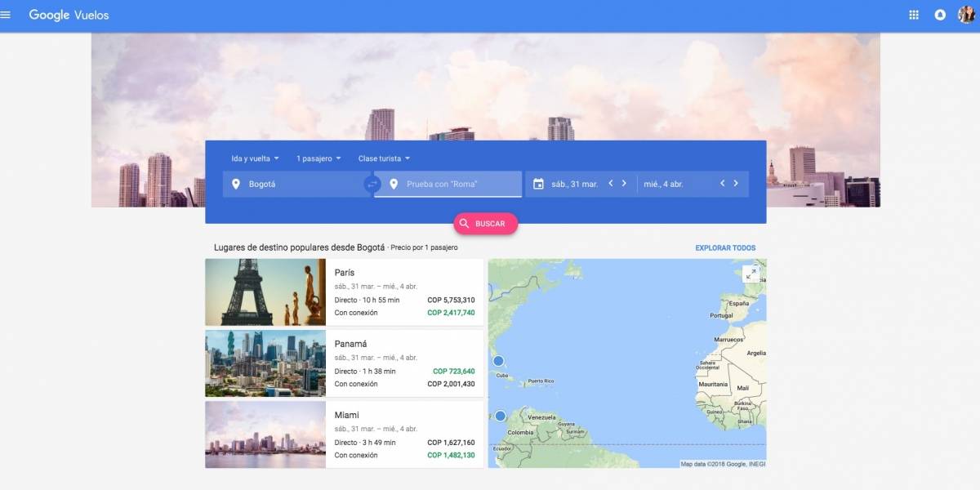Click the Marruecos label on map

[729, 339]
